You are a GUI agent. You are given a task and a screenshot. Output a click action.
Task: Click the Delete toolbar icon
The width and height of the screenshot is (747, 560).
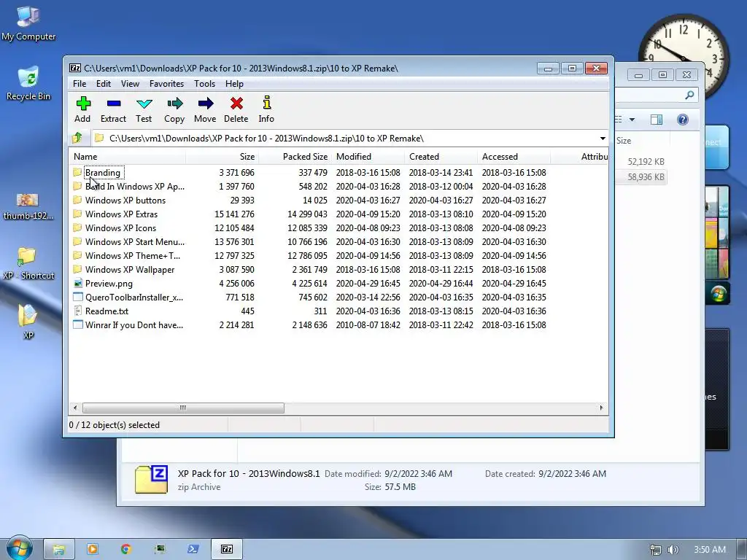(236, 104)
